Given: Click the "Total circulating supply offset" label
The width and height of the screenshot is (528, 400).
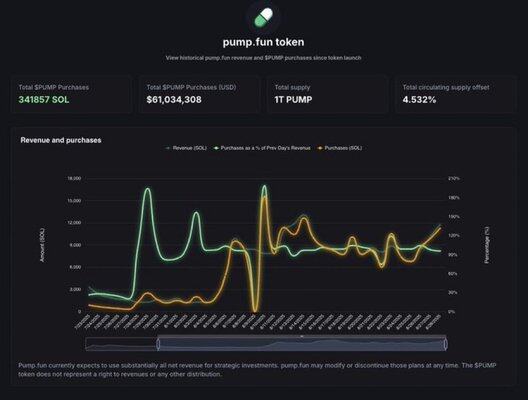Looking at the screenshot, I should (446, 87).
